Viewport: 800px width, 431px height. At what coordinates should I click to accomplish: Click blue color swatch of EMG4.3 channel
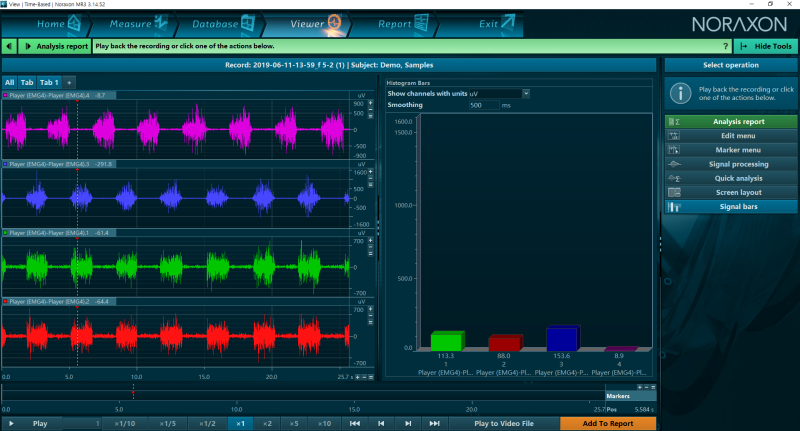[x=6, y=164]
